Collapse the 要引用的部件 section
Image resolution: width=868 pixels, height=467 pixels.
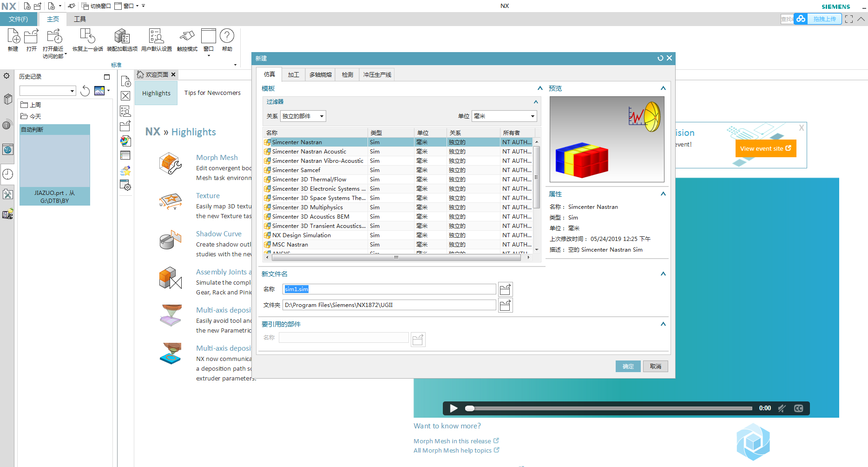coord(663,324)
